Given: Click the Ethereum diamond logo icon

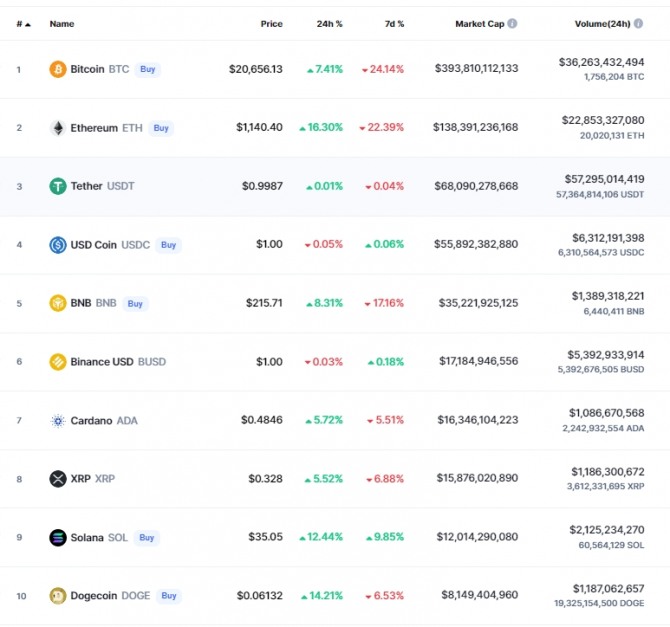Looking at the screenshot, I should tap(58, 128).
